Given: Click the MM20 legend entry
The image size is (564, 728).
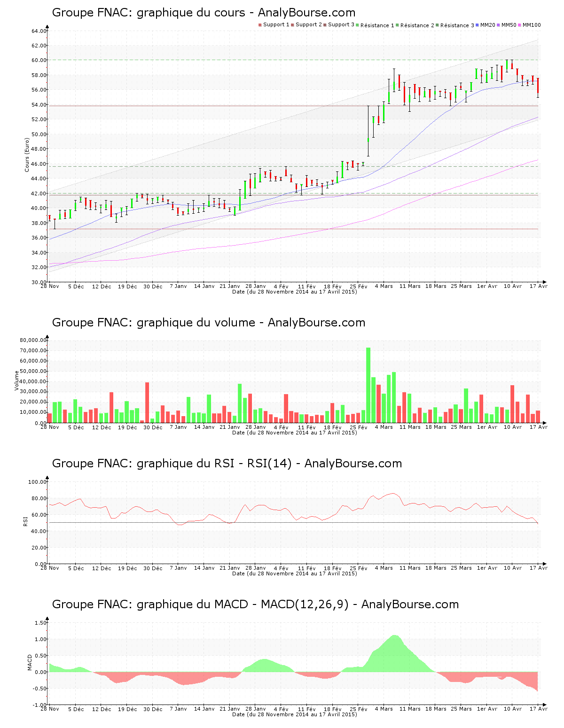Looking at the screenshot, I should point(486,25).
